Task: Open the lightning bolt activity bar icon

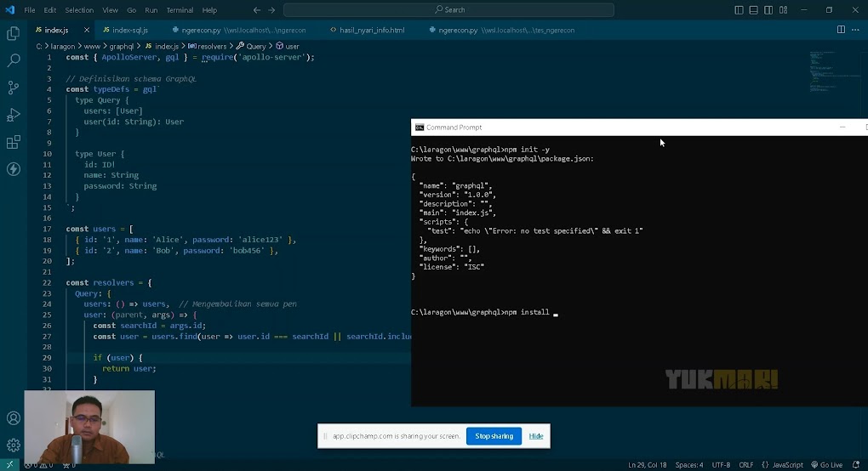Action: point(14,169)
